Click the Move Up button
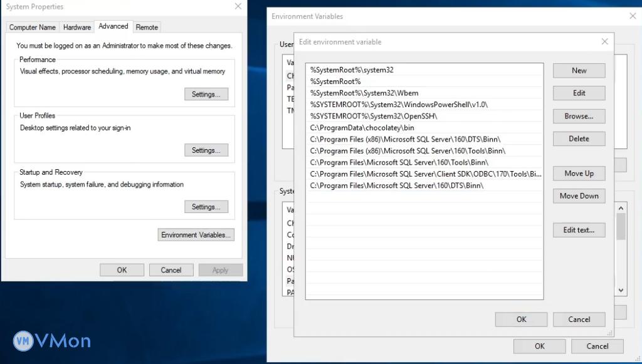Image resolution: width=642 pixels, height=364 pixels. coord(579,174)
